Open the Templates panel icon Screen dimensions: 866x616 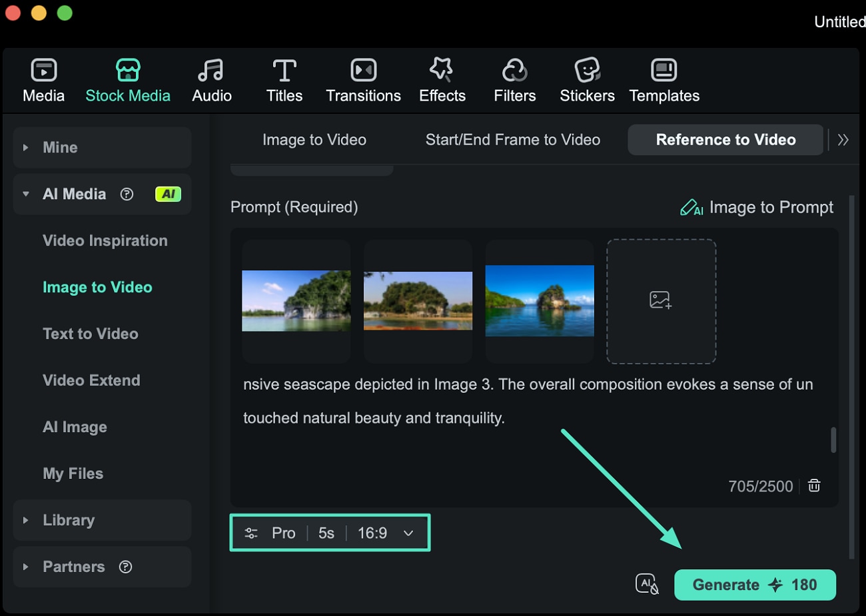663,71
